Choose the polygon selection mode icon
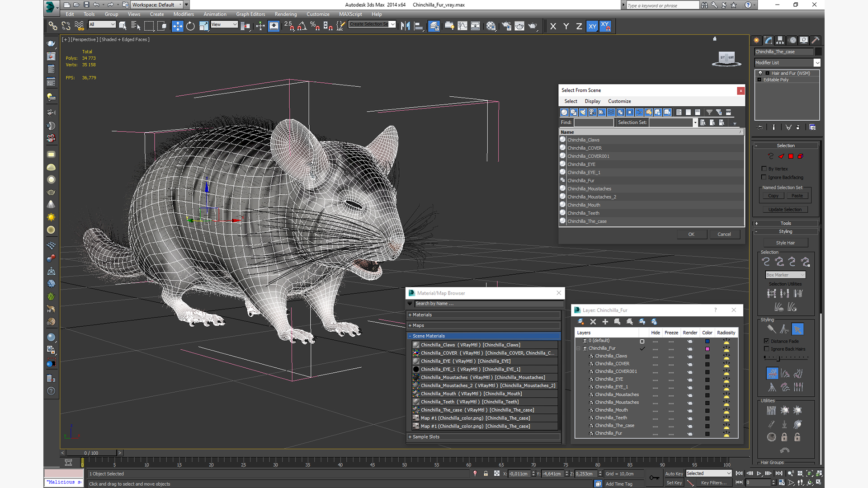The image size is (868, 488). 791,156
